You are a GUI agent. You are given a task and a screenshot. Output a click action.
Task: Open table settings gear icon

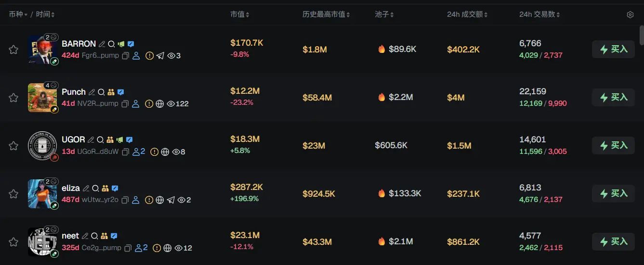(630, 15)
